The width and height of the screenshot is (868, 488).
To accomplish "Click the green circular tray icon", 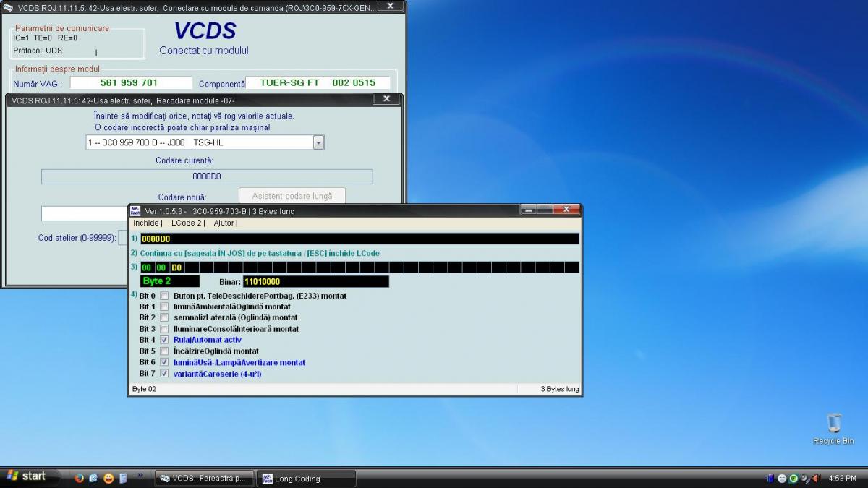I will pyautogui.click(x=793, y=479).
